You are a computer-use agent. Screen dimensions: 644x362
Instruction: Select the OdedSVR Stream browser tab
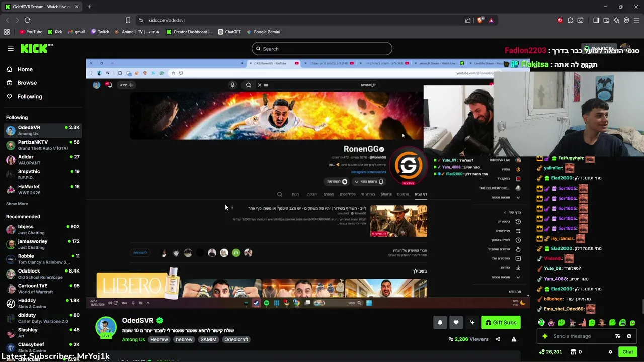point(40,7)
